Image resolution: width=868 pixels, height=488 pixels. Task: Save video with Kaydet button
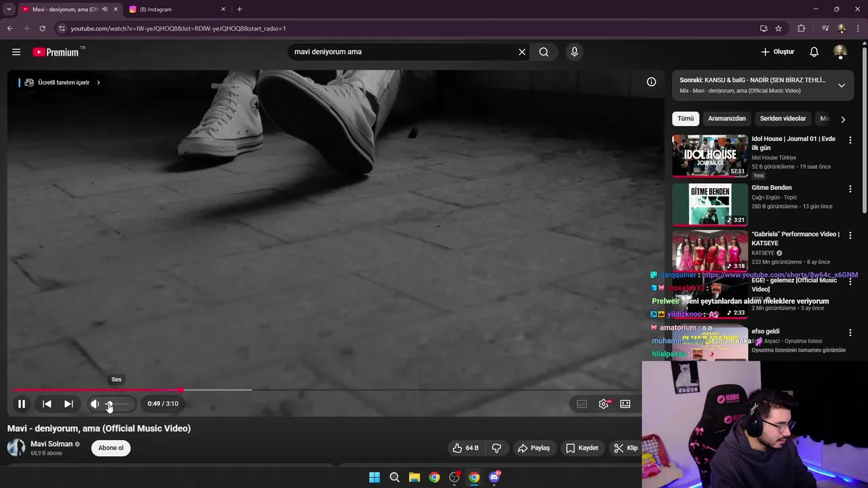coord(582,448)
